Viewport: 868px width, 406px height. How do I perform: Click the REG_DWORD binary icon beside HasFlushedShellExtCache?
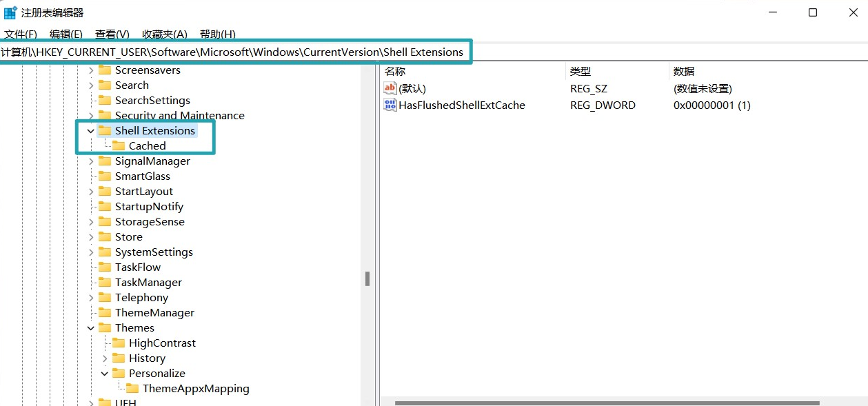[x=390, y=105]
